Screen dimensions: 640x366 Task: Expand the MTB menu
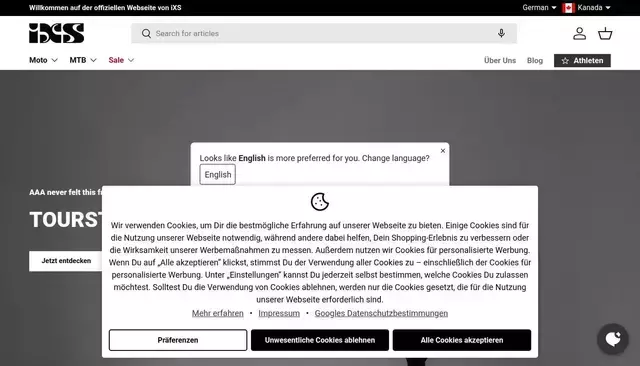click(83, 60)
